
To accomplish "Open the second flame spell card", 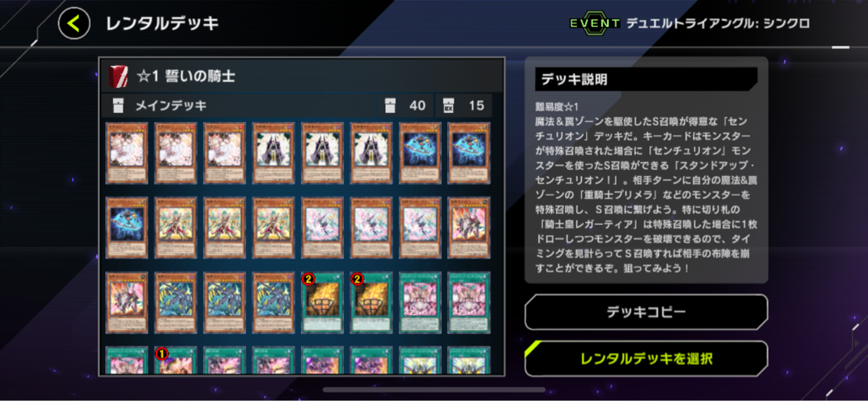I will click(x=371, y=302).
